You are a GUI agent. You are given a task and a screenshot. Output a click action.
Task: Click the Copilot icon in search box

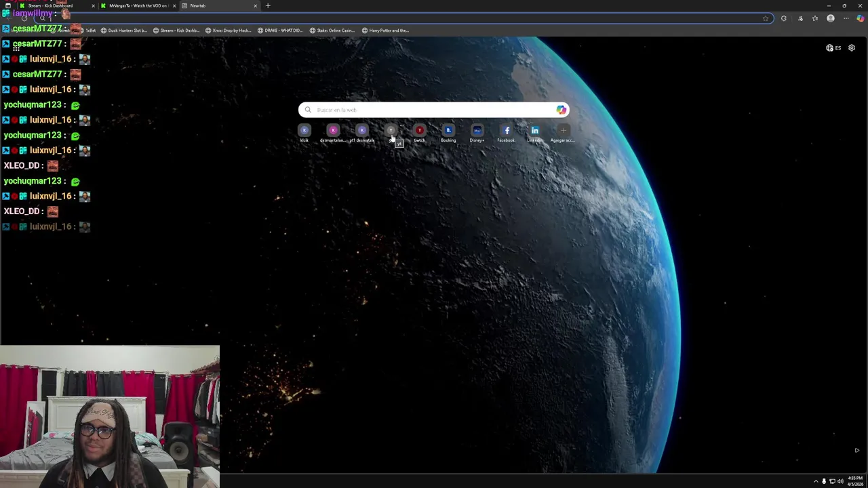[561, 110]
